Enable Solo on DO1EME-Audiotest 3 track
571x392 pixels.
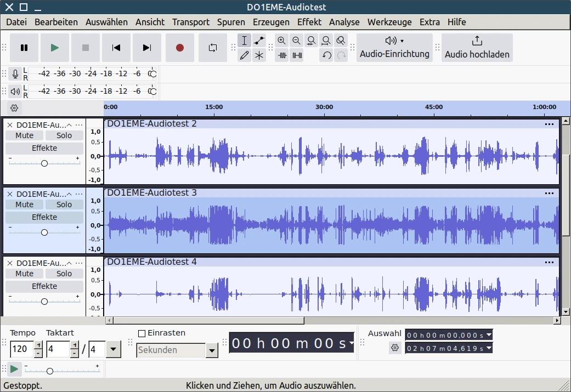[x=64, y=204]
